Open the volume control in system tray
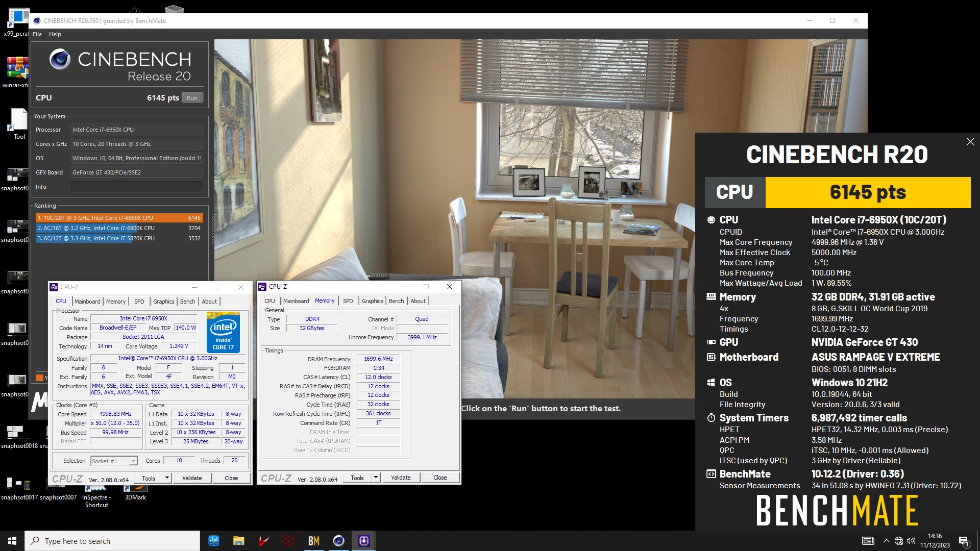The width and height of the screenshot is (980, 551). [x=911, y=541]
